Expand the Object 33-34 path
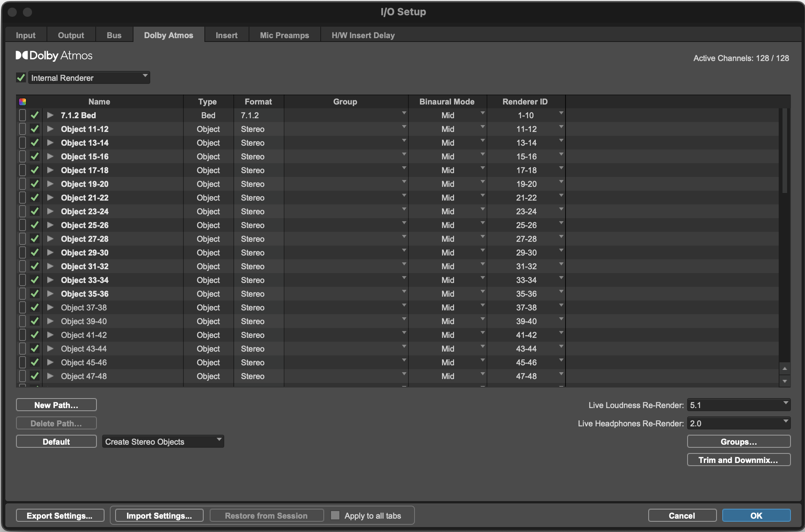This screenshot has height=532, width=805. click(50, 280)
